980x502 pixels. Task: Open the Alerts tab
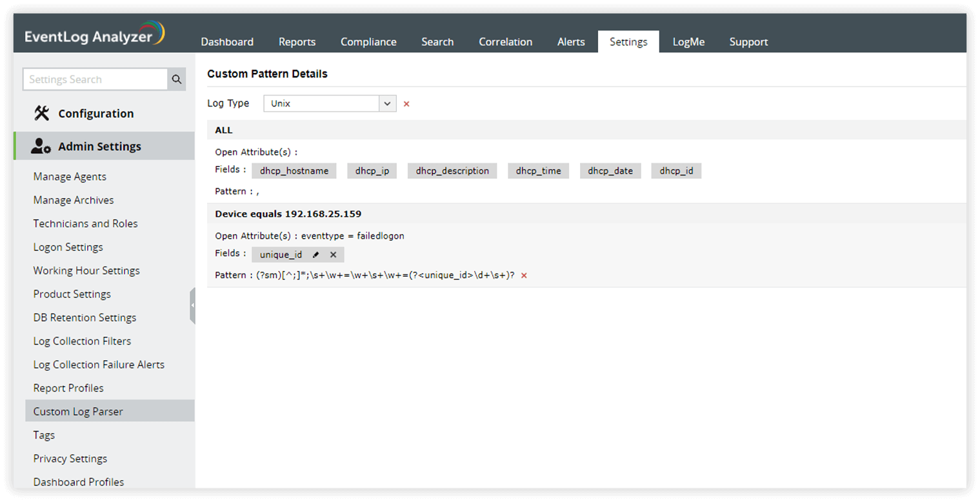pyautogui.click(x=571, y=42)
